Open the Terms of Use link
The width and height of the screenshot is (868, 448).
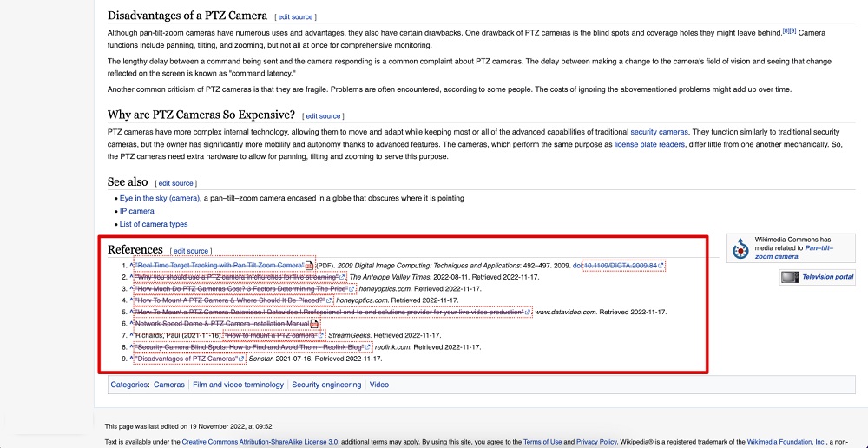point(542,443)
